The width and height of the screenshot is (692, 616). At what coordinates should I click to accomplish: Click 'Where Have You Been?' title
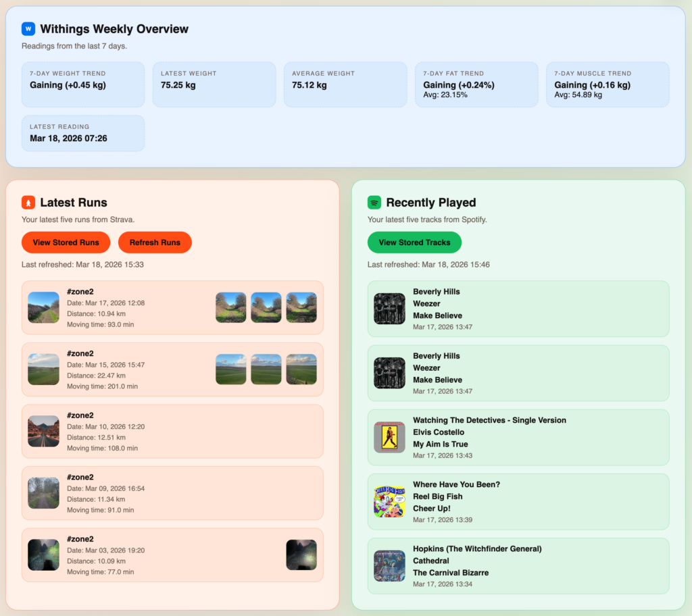tap(456, 484)
